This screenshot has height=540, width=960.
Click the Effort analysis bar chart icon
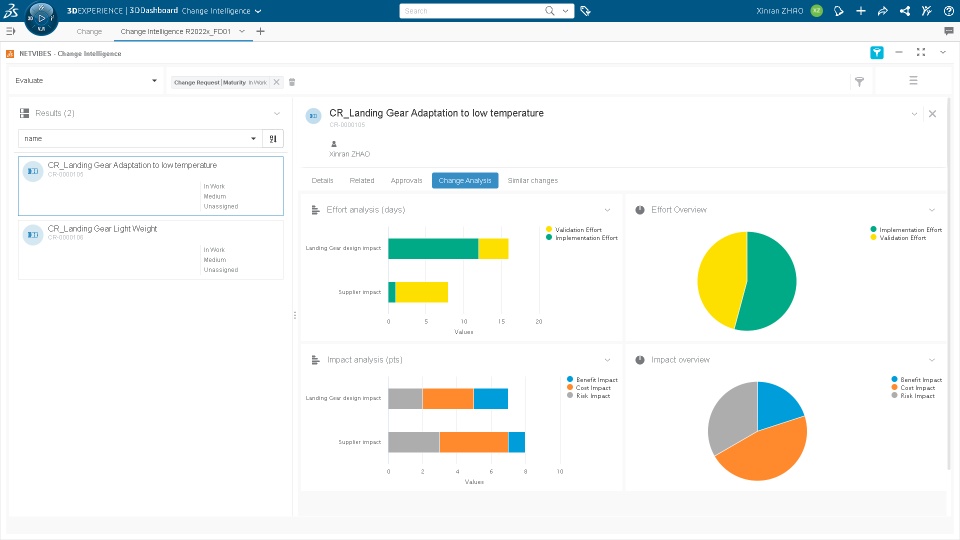coord(315,210)
